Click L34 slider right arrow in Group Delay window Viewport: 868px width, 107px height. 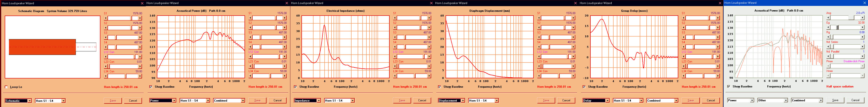[718, 76]
